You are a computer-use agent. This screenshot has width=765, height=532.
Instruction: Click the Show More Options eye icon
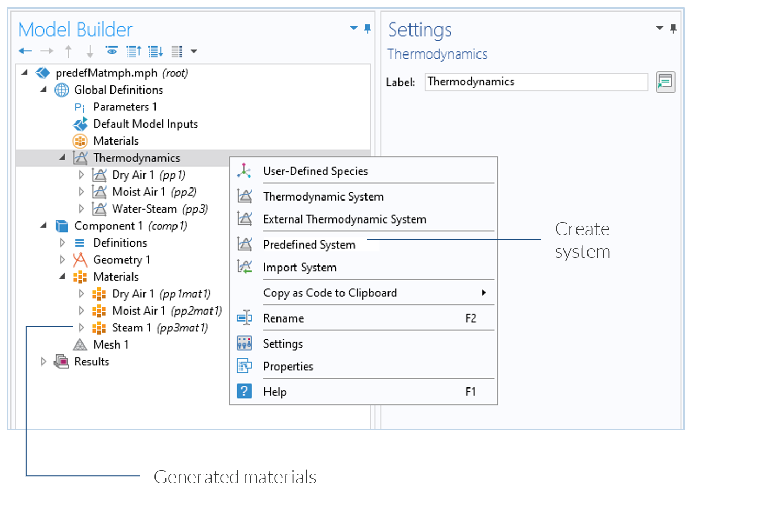pos(112,51)
